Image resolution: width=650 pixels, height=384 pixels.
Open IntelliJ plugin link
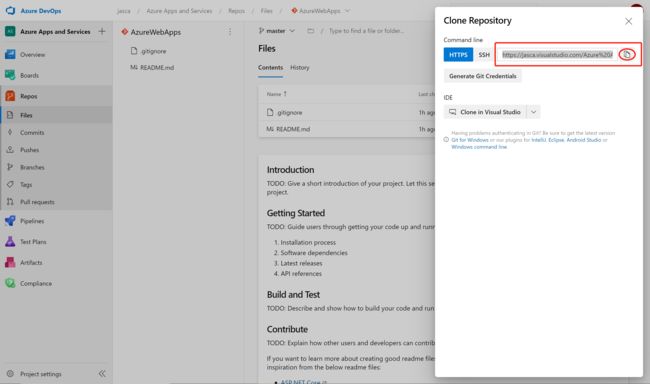[538, 140]
